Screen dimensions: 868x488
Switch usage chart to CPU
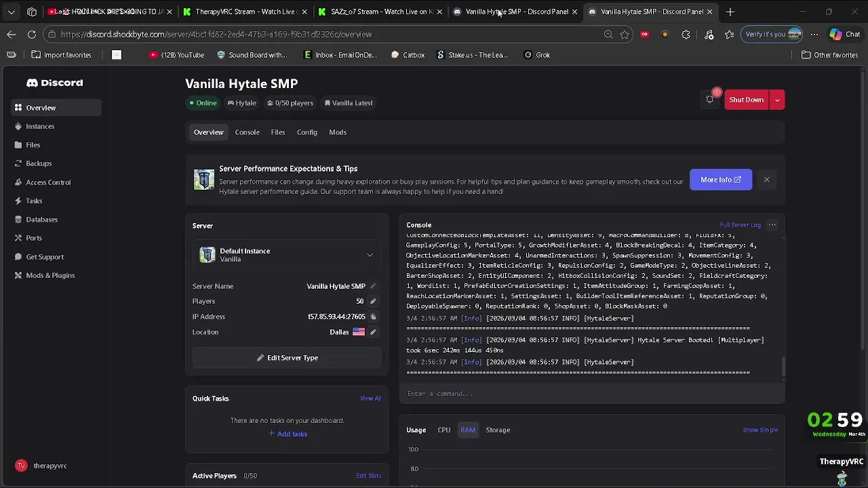444,430
